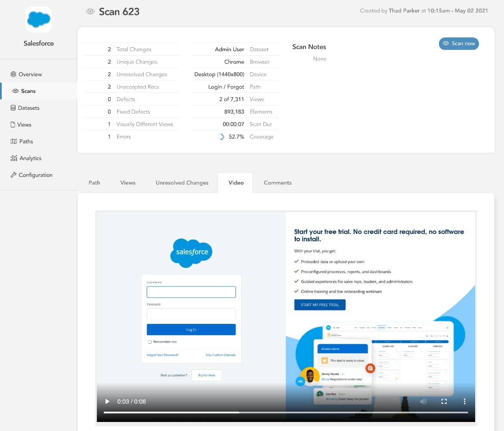
Task: Click the 52.7% coverage value
Action: [236, 137]
